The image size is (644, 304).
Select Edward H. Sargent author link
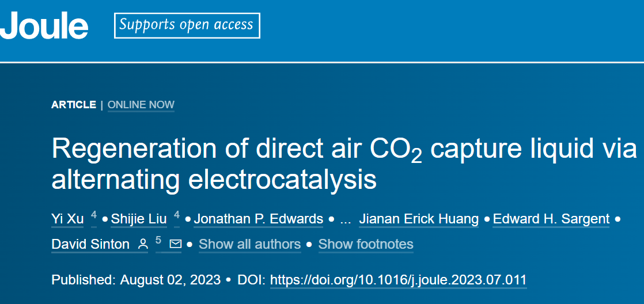click(551, 219)
